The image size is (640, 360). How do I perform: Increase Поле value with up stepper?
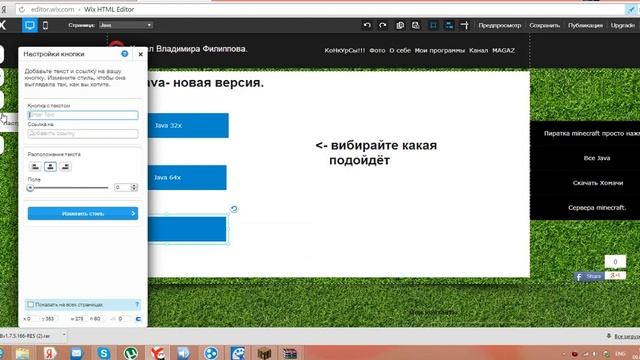tap(134, 185)
